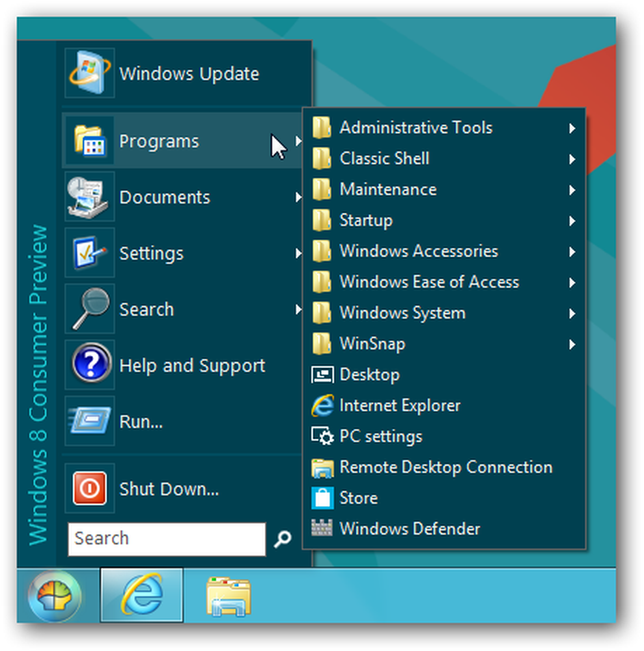
Task: Click the Internet Explorer icon in the Programs submenu
Action: click(322, 405)
